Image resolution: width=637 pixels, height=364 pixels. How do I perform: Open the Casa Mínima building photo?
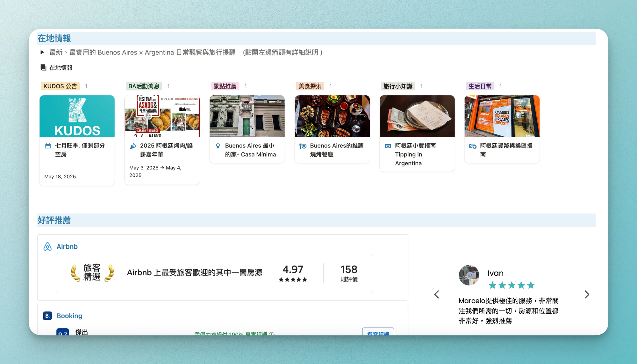coord(247,116)
